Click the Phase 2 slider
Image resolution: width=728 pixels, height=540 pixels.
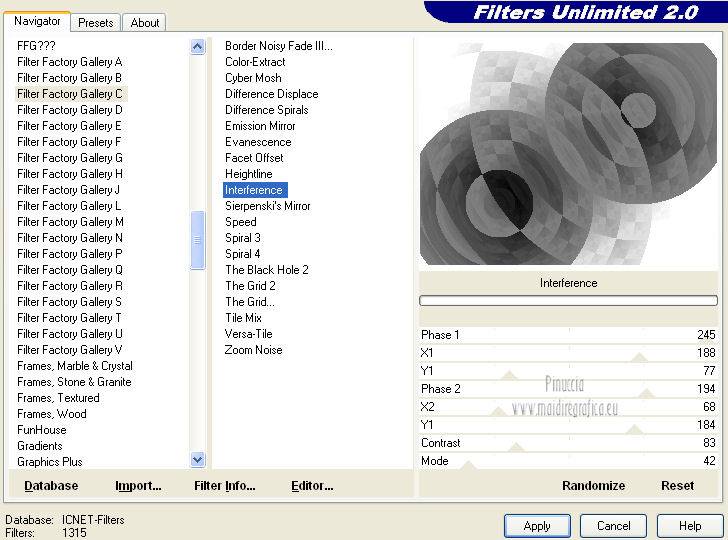568,389
